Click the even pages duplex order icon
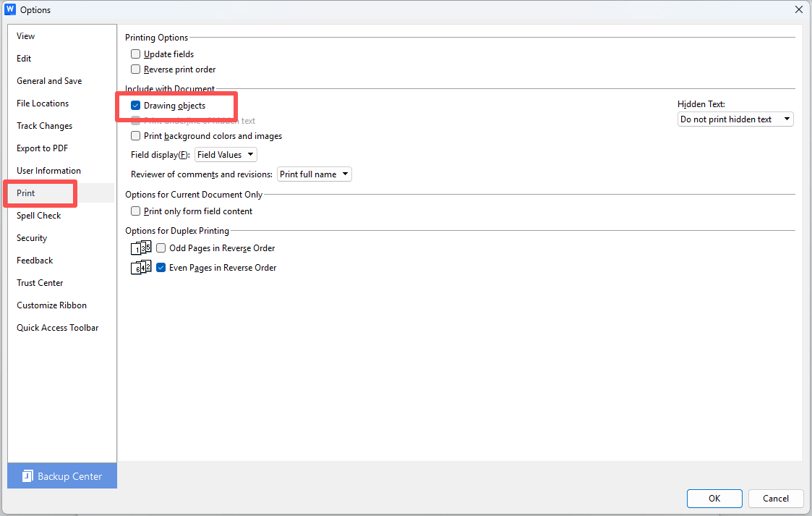Image resolution: width=812 pixels, height=516 pixels. [x=141, y=267]
